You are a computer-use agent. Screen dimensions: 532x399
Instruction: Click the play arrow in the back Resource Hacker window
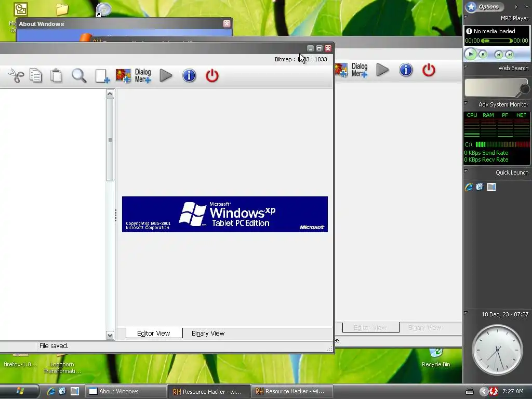(382, 70)
